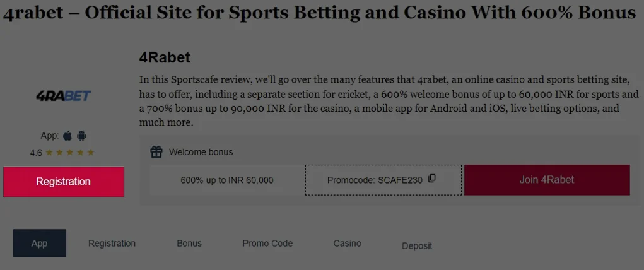Switch to the App tab

pyautogui.click(x=39, y=244)
